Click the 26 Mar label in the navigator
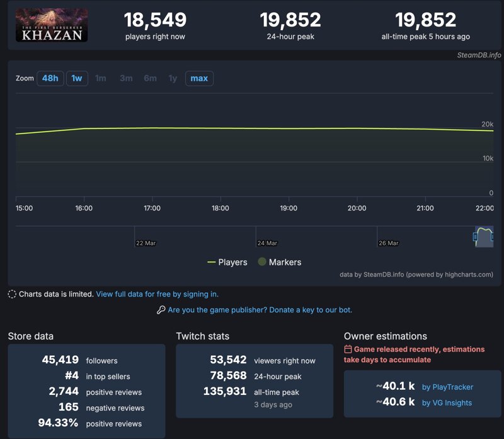Viewport: 504px width, 439px height. [389, 243]
